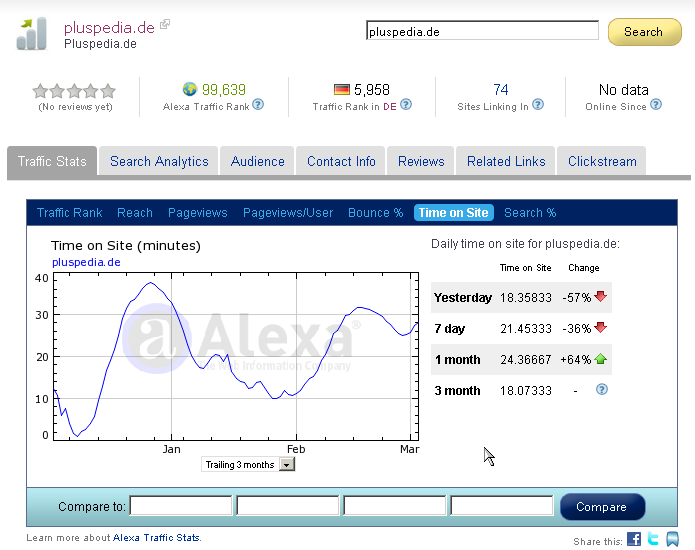Click the blue pluspedia.de chart legend link
695x550 pixels.
click(86, 262)
